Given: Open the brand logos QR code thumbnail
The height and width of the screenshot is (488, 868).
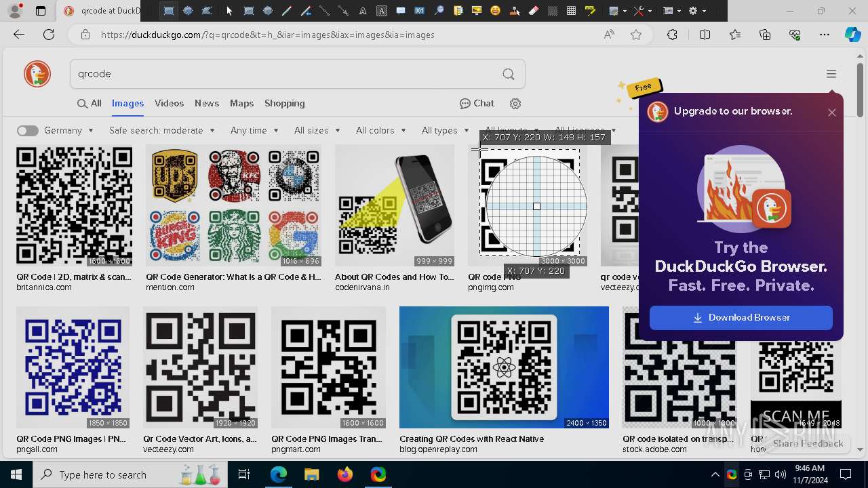Looking at the screenshot, I should click(x=233, y=205).
